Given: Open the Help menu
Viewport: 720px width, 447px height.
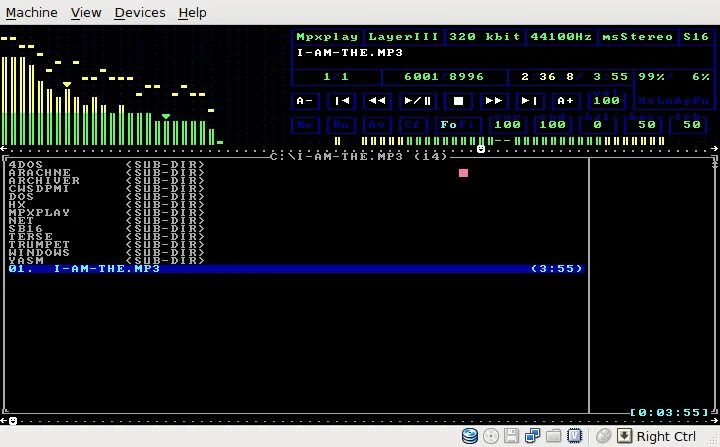Looking at the screenshot, I should click(x=192, y=12).
